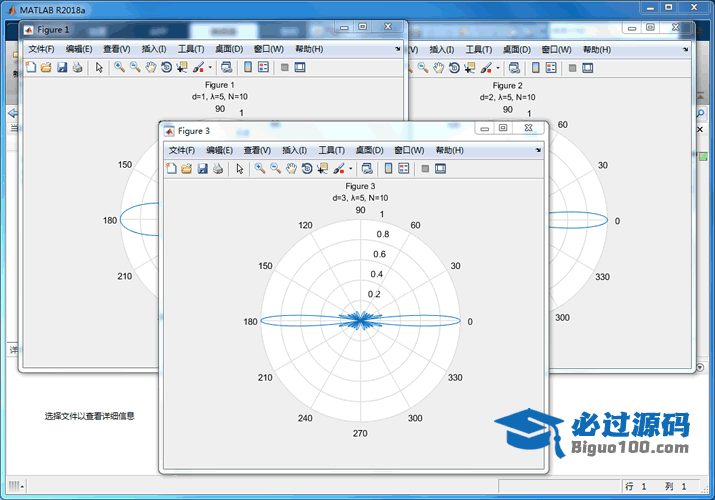Click subtitle d=3, λ=5, N=10
The image size is (715, 500).
tap(360, 198)
